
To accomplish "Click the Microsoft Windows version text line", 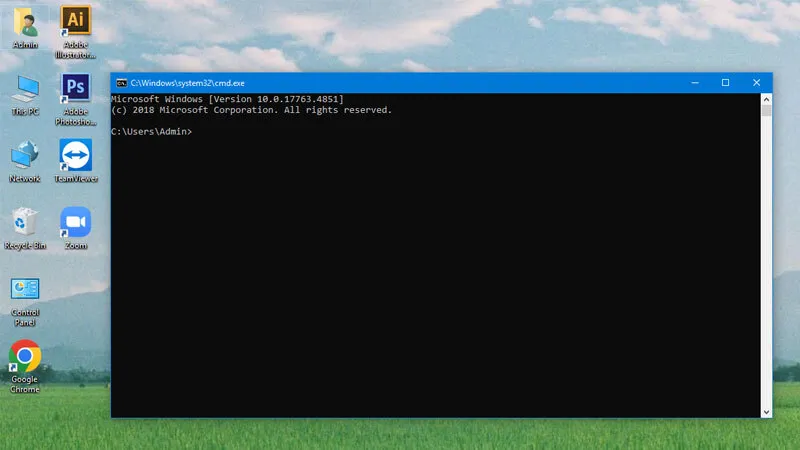I will coord(228,99).
